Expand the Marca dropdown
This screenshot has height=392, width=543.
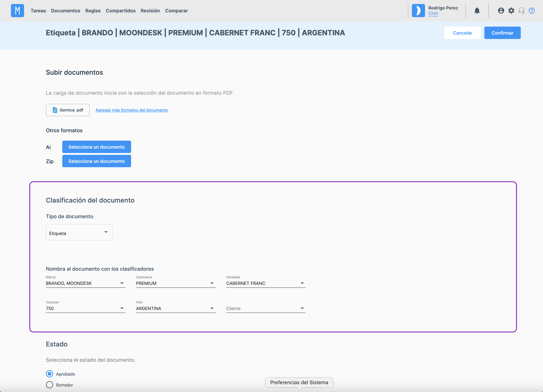[85, 283]
